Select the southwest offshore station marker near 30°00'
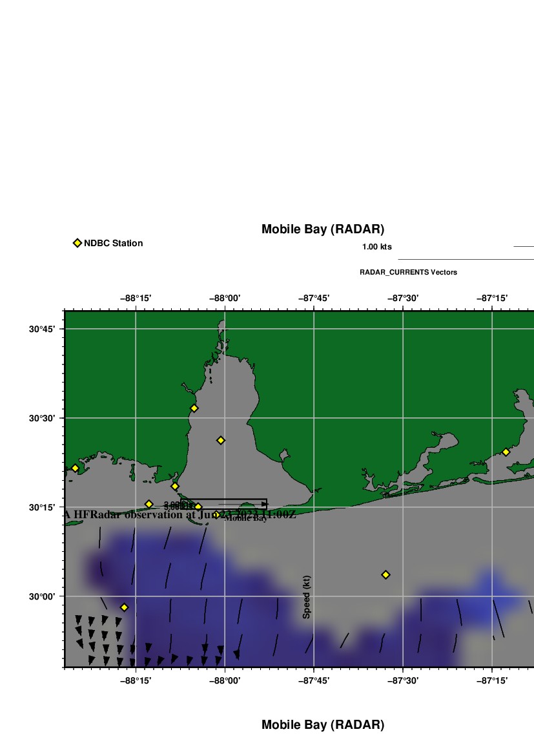The height and width of the screenshot is (756, 534). click(124, 607)
